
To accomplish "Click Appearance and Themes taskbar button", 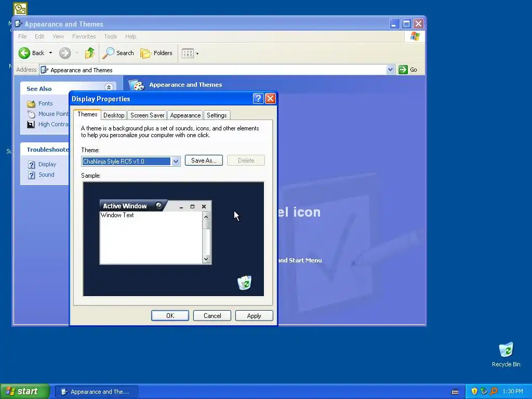I will click(97, 392).
